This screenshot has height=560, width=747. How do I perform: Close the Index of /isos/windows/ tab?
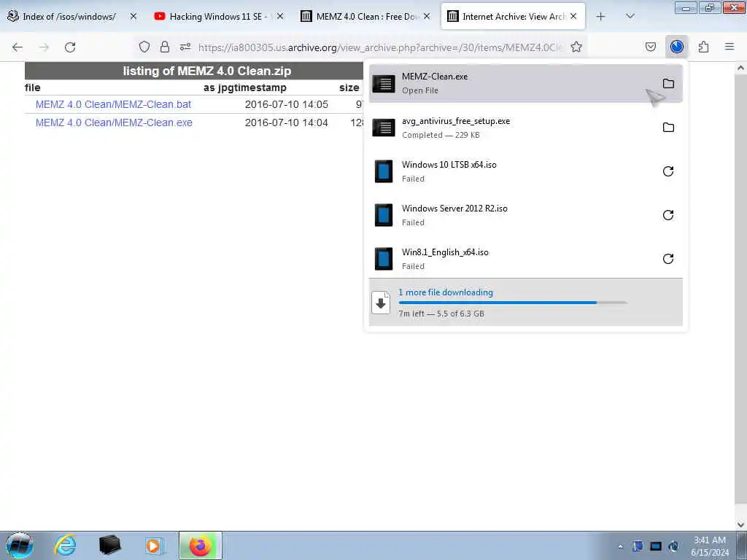[x=133, y=16]
